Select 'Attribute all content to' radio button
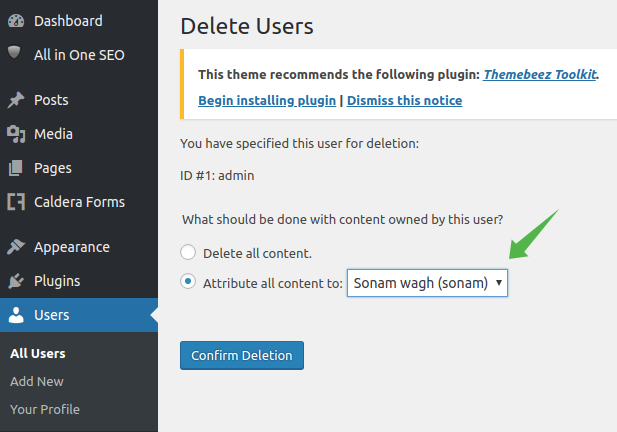Viewport: 617px width, 432px height. pos(188,282)
